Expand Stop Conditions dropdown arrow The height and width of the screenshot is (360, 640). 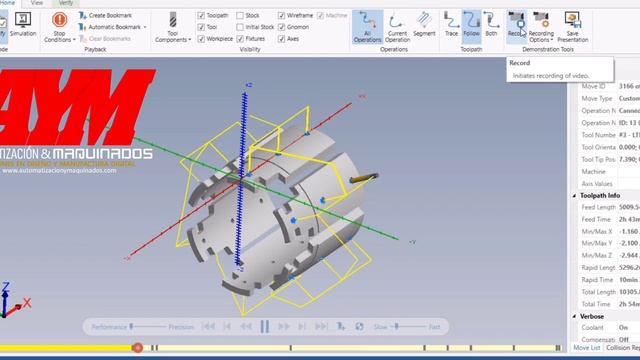point(74,40)
